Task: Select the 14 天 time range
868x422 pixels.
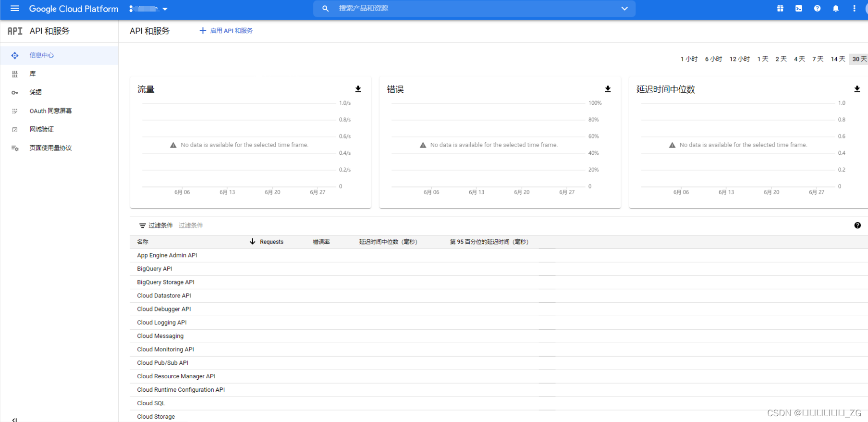Action: click(x=838, y=59)
